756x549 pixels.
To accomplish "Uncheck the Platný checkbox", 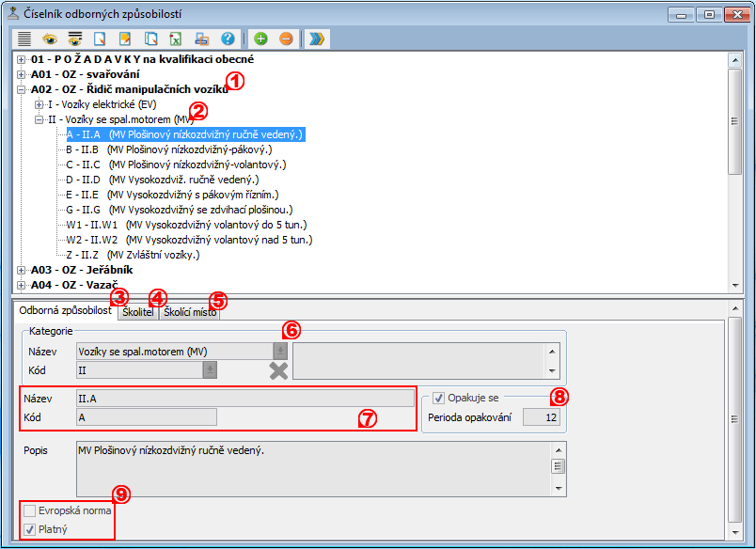I will point(30,530).
